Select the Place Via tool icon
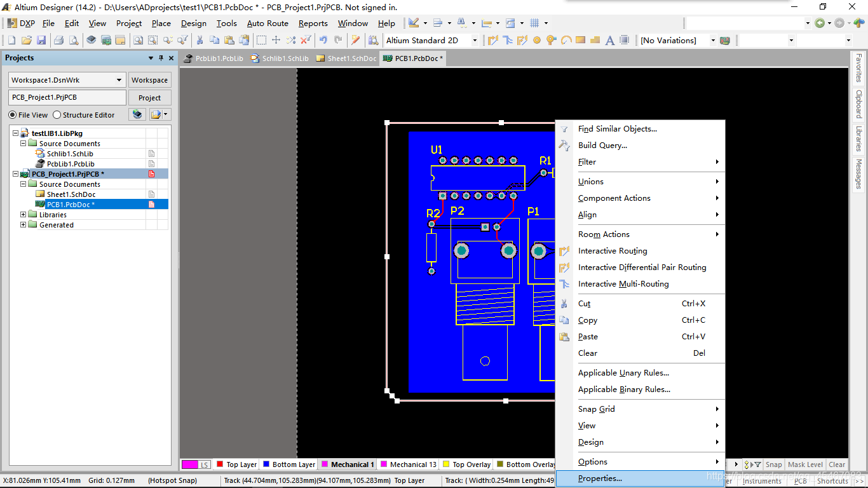 pos(551,40)
